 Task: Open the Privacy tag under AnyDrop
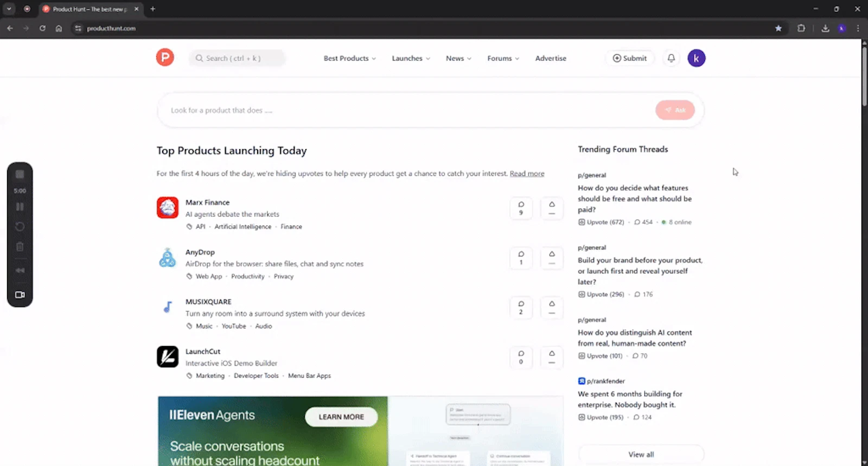click(x=283, y=277)
